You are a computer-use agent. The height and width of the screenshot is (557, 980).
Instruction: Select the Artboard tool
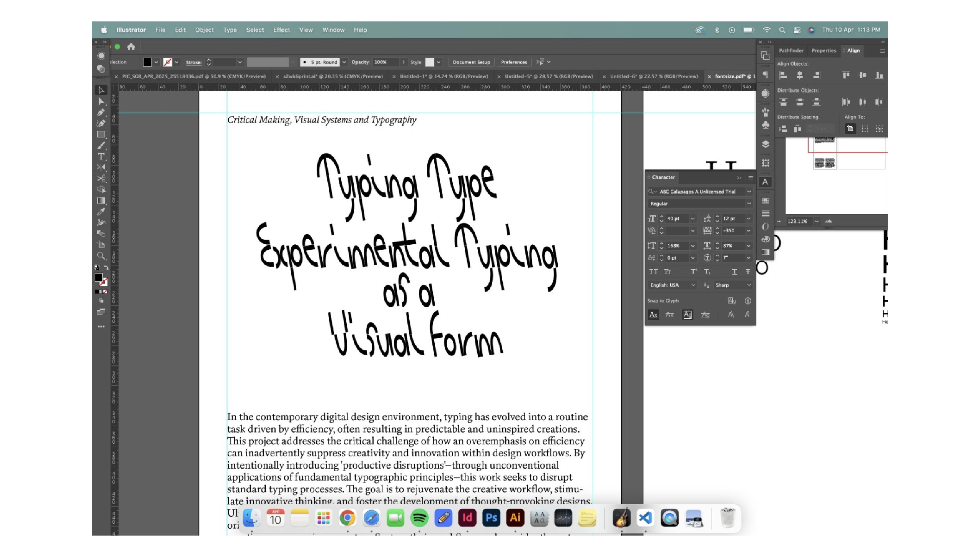point(101,244)
